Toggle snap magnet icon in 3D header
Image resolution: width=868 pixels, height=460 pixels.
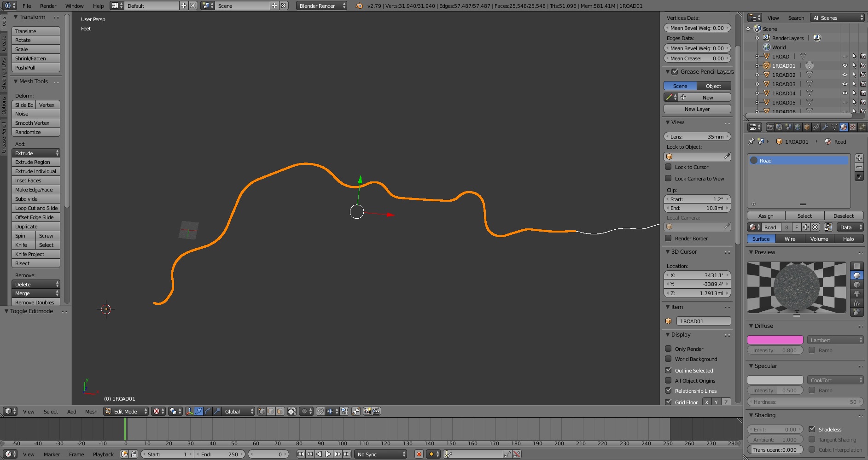click(x=320, y=411)
